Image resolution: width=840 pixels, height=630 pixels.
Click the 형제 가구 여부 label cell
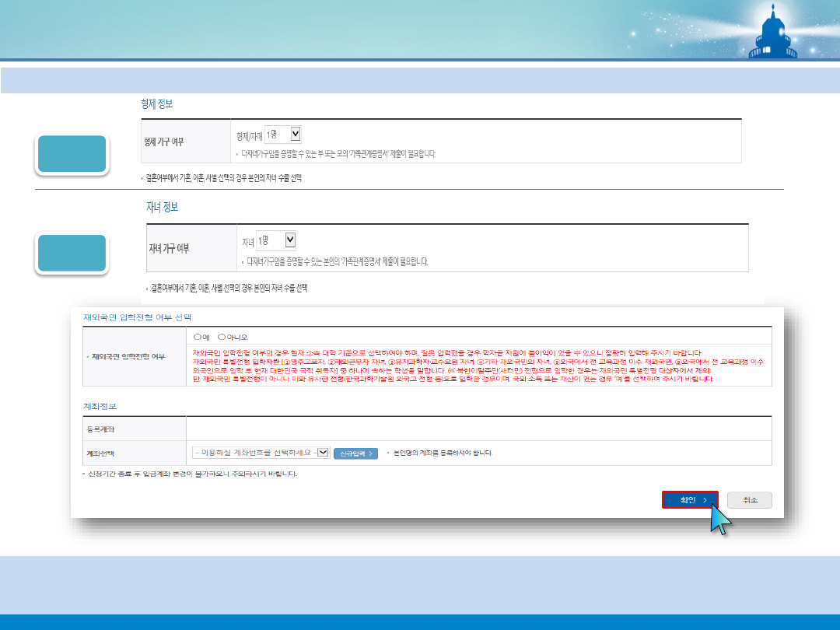tap(166, 142)
